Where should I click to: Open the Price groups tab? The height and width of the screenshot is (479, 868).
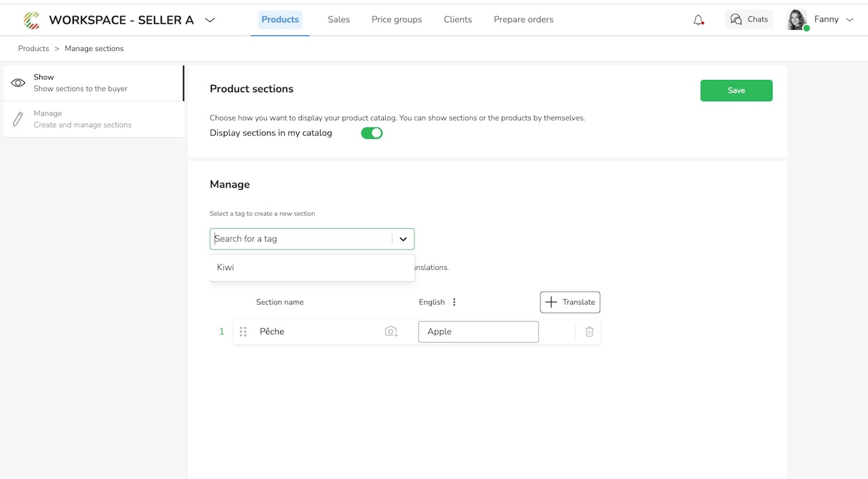397,20
